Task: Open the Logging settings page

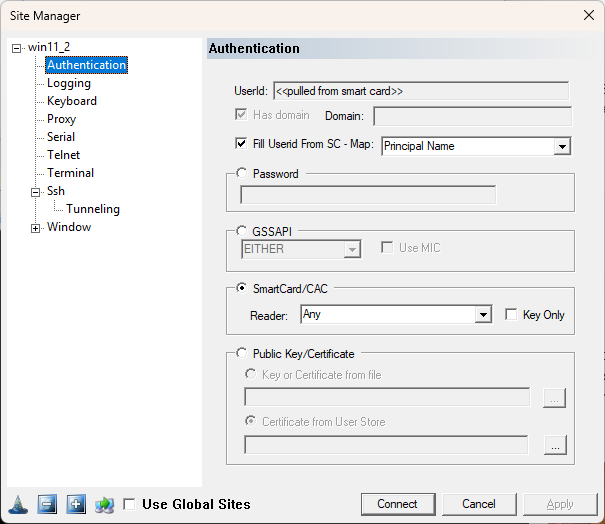Action: (x=68, y=83)
